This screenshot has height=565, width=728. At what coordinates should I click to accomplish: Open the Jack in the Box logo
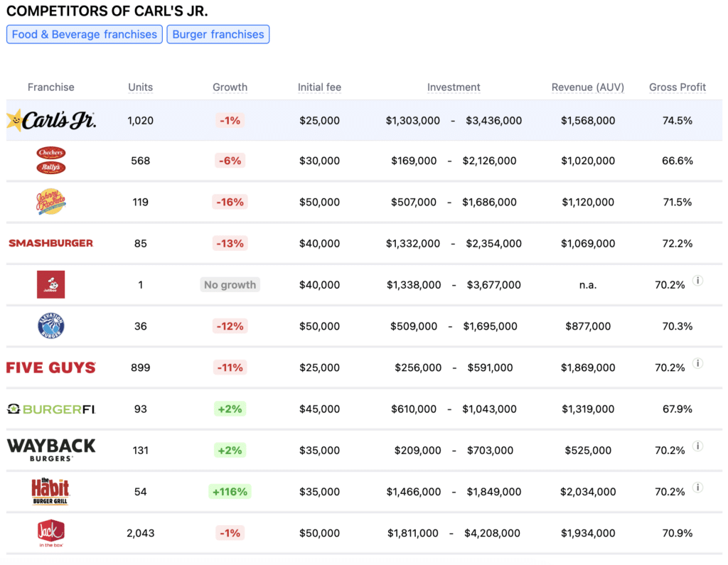51,533
